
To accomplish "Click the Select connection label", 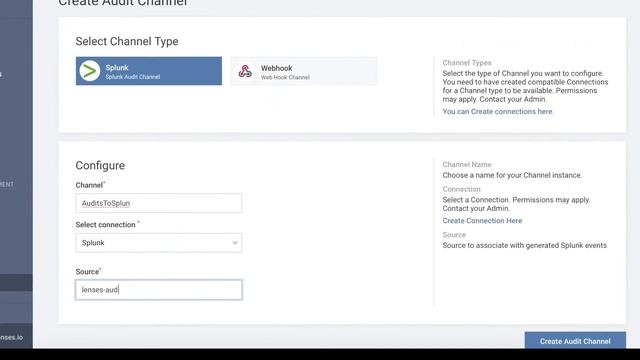I will pyautogui.click(x=106, y=224).
